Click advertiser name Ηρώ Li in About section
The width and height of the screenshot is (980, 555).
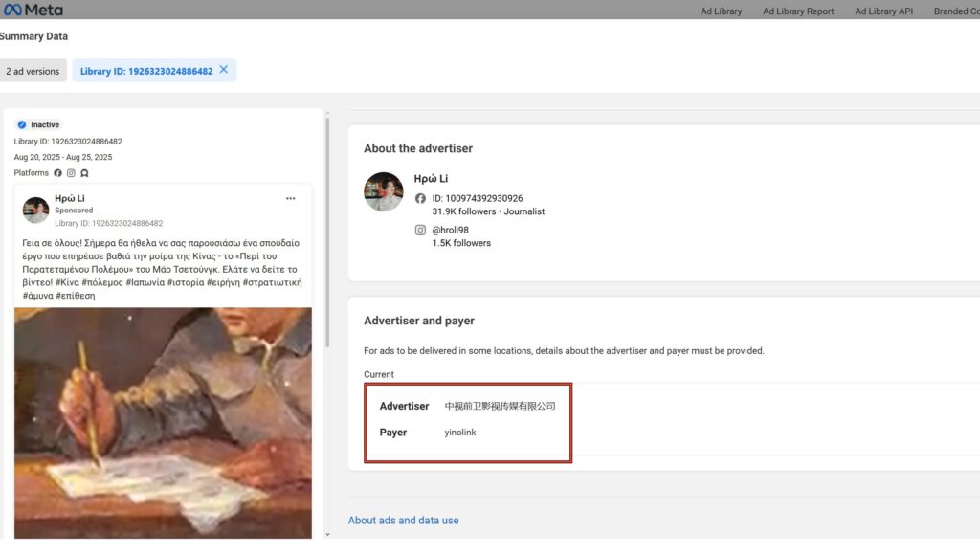click(431, 179)
